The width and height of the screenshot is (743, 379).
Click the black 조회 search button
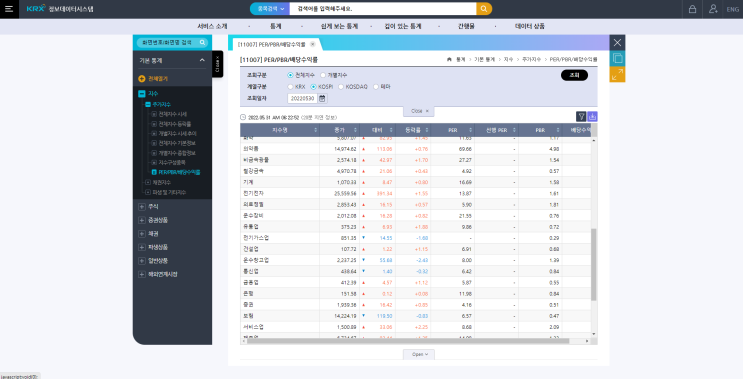574,75
